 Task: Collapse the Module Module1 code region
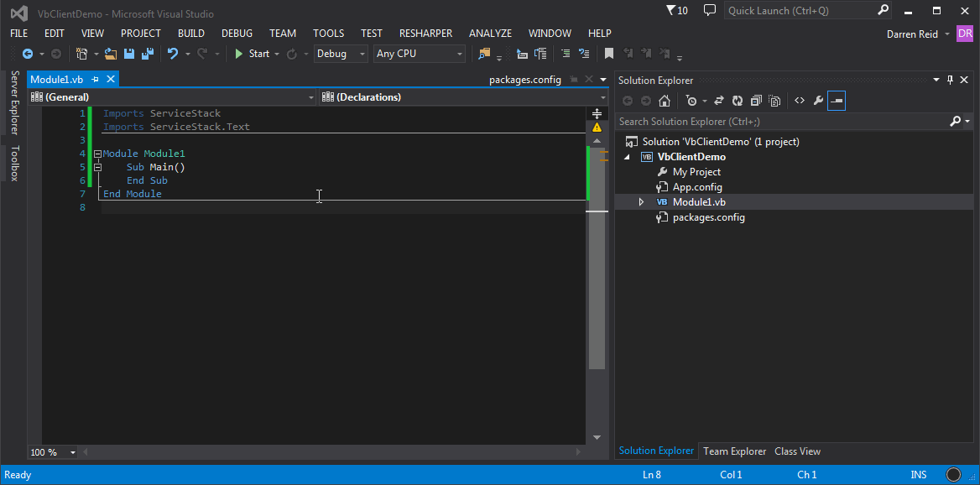pyautogui.click(x=97, y=154)
